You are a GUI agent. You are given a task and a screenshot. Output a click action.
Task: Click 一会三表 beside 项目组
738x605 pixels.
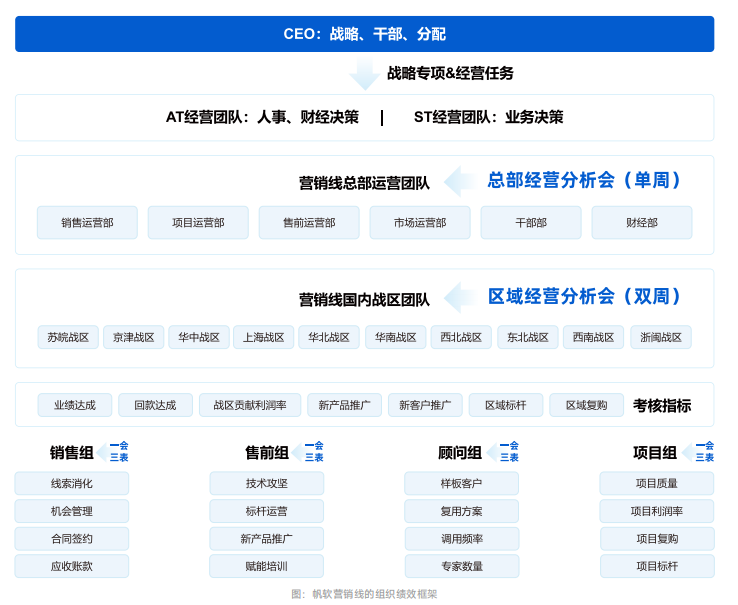(705, 452)
